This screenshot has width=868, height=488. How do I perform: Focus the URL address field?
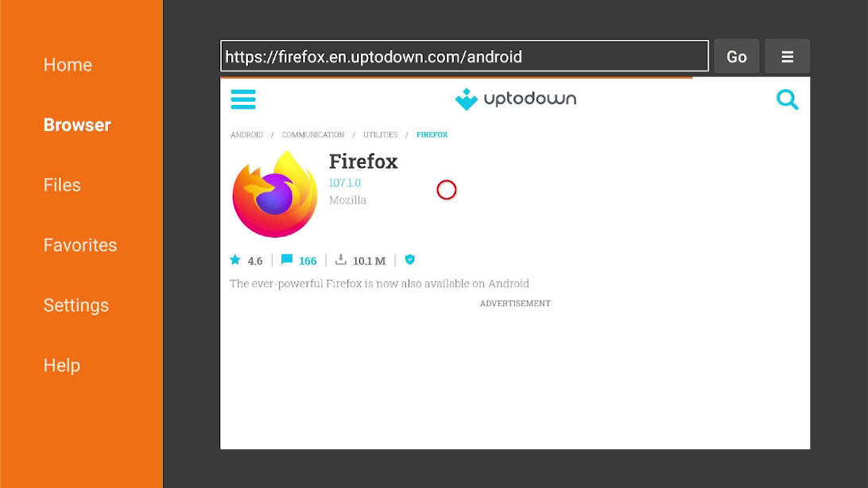(464, 56)
